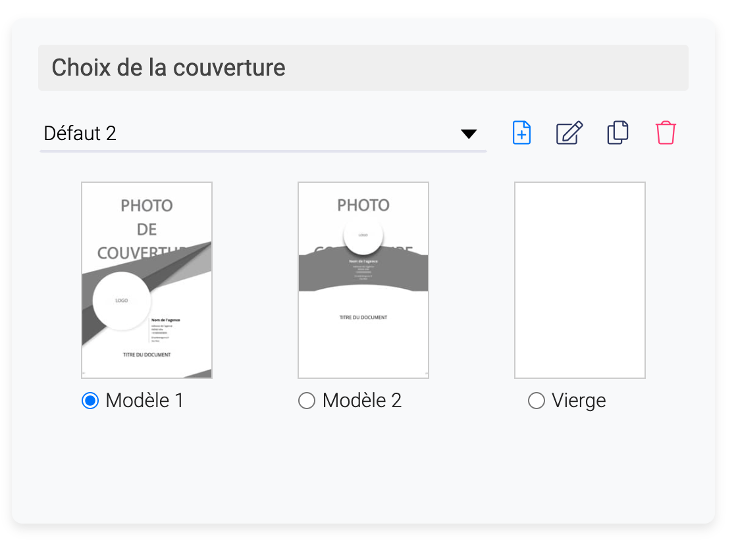
Task: Click the edit cover template pencil icon
Action: pyautogui.click(x=569, y=133)
